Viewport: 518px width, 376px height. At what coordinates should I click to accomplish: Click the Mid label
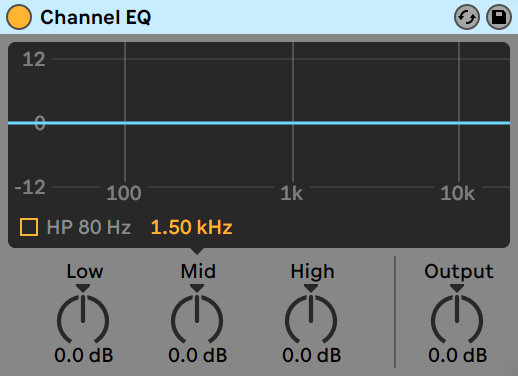tap(198, 271)
